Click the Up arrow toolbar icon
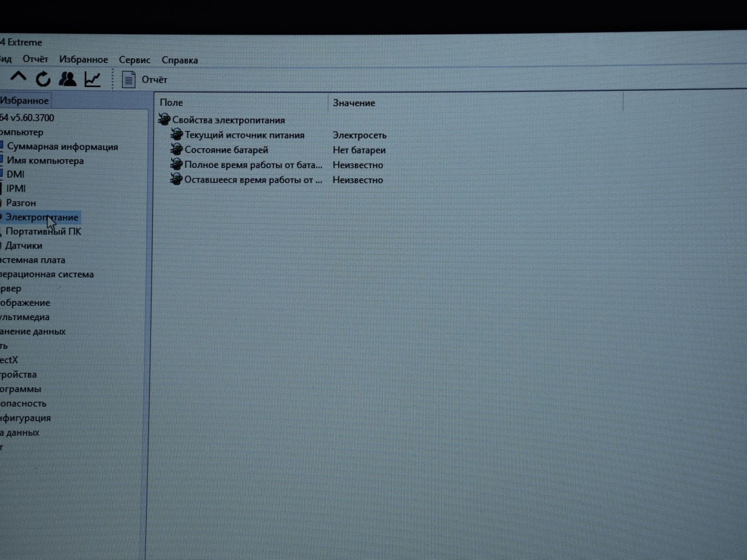This screenshot has height=560, width=747. click(18, 78)
